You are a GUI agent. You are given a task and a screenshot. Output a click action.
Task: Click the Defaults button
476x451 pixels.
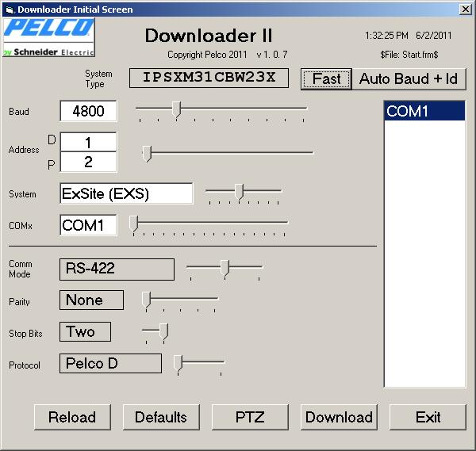(161, 417)
